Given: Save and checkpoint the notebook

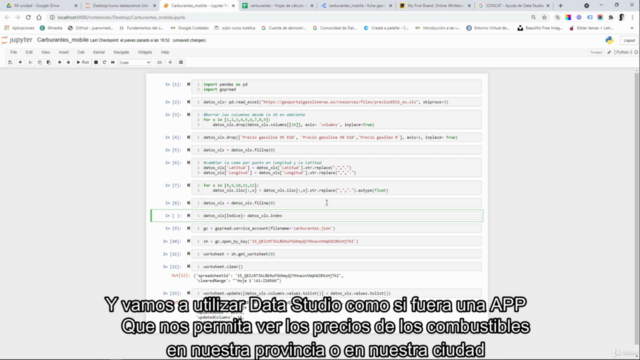Looking at the screenshot, I should (10, 62).
